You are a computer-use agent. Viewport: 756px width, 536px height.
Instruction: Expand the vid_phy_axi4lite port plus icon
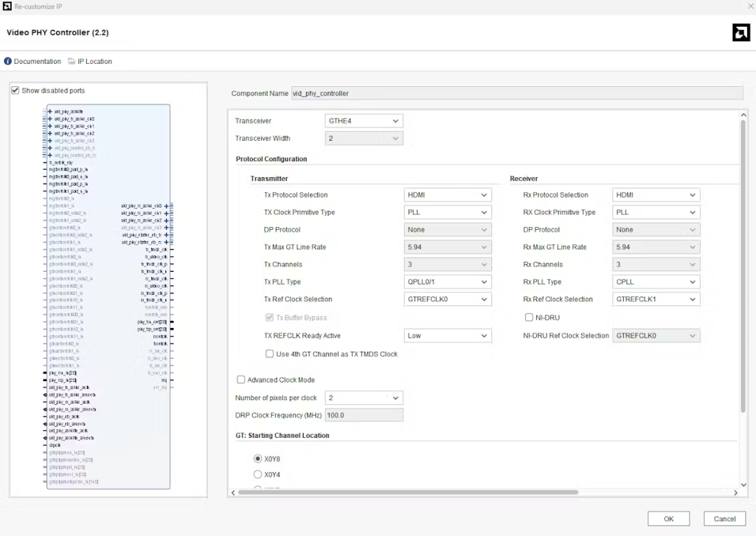coord(50,111)
